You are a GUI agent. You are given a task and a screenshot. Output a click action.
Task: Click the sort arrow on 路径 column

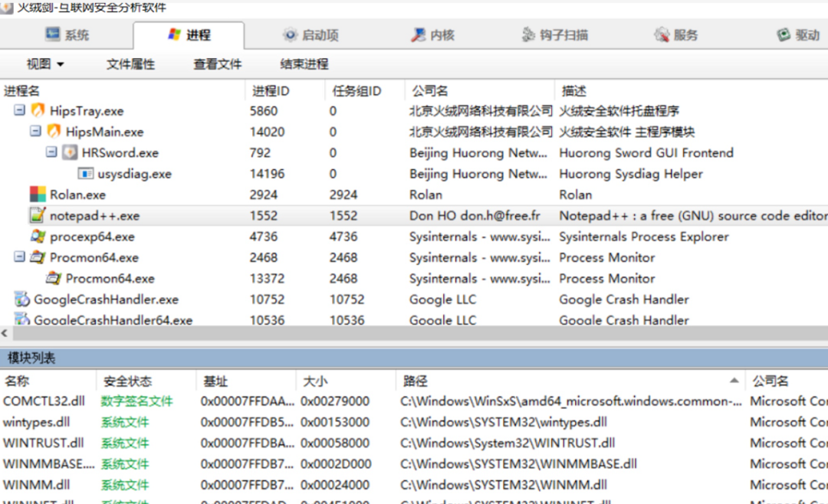point(734,381)
